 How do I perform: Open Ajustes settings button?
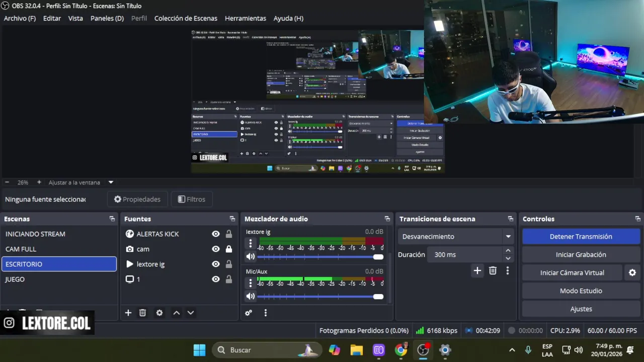581,309
